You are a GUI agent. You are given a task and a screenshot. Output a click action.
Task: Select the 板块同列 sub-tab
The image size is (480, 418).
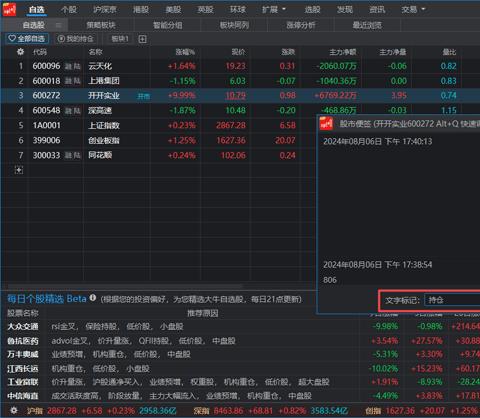coord(234,25)
